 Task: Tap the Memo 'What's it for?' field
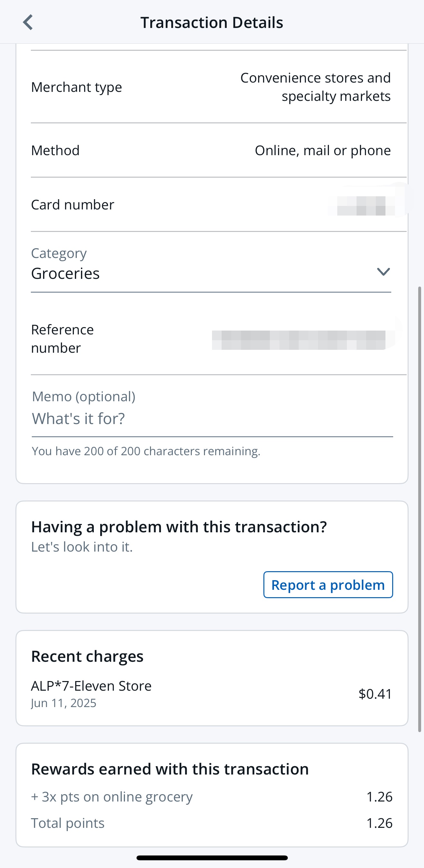click(x=212, y=419)
